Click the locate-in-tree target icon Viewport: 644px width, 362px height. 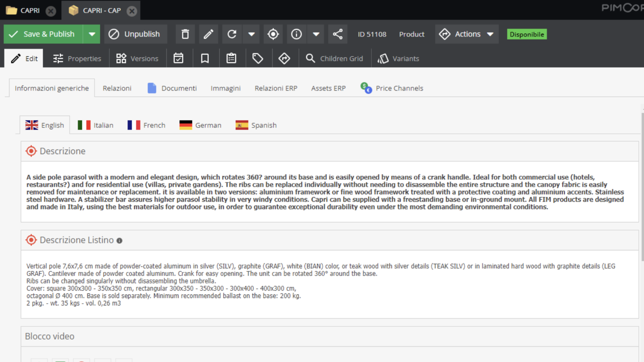click(273, 34)
